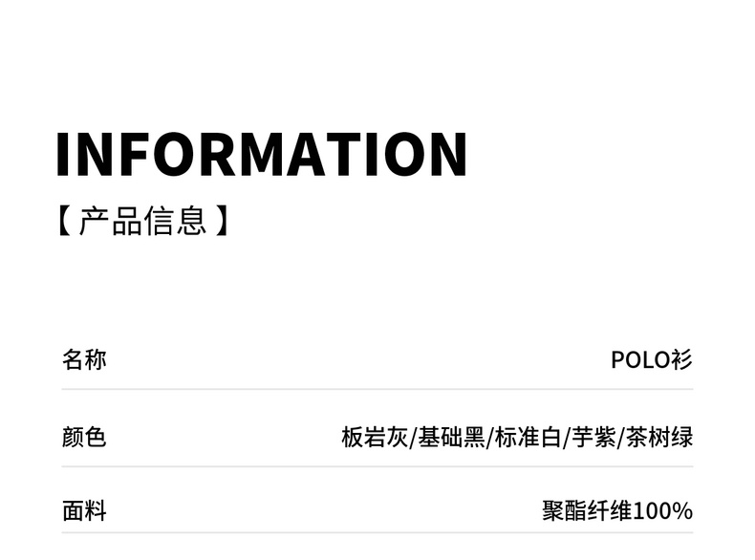Choose the 基础黑 color option text
Viewport: 755px width, 560px height.
point(450,438)
